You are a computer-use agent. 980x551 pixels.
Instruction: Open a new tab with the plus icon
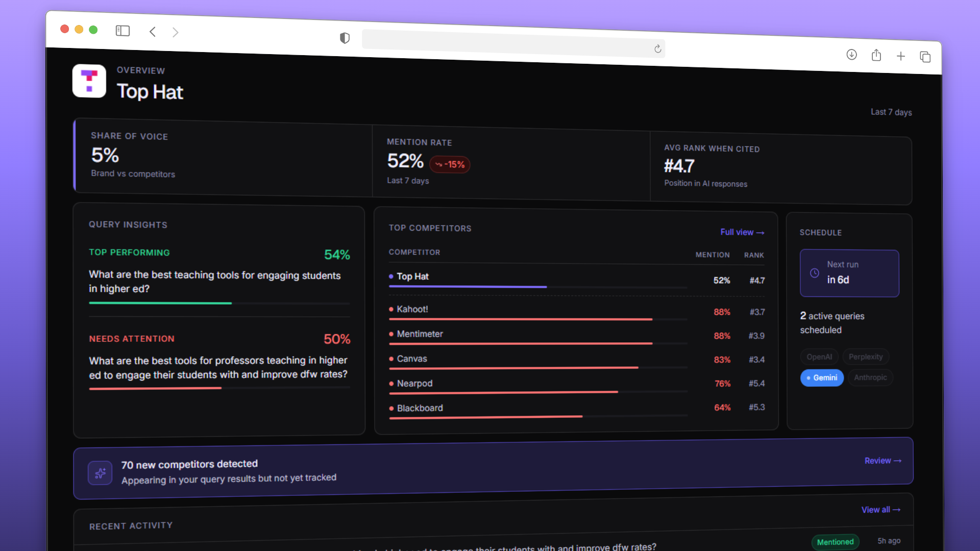coord(901,56)
